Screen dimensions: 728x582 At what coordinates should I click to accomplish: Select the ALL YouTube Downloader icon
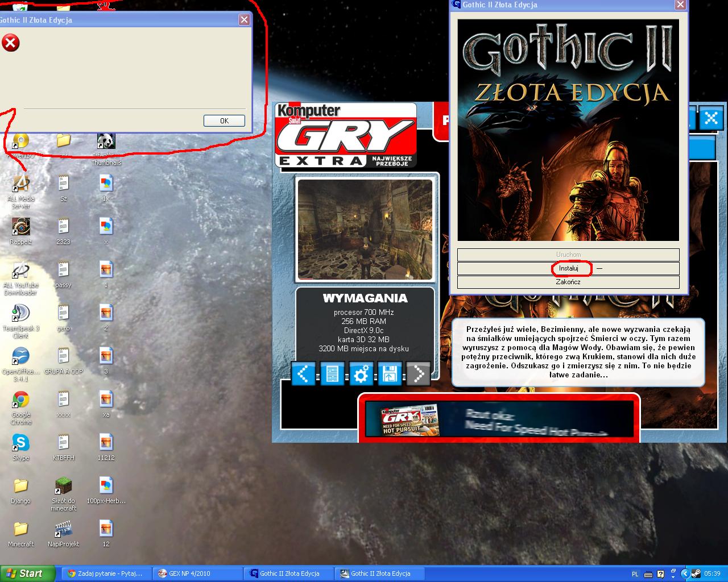pos(20,277)
